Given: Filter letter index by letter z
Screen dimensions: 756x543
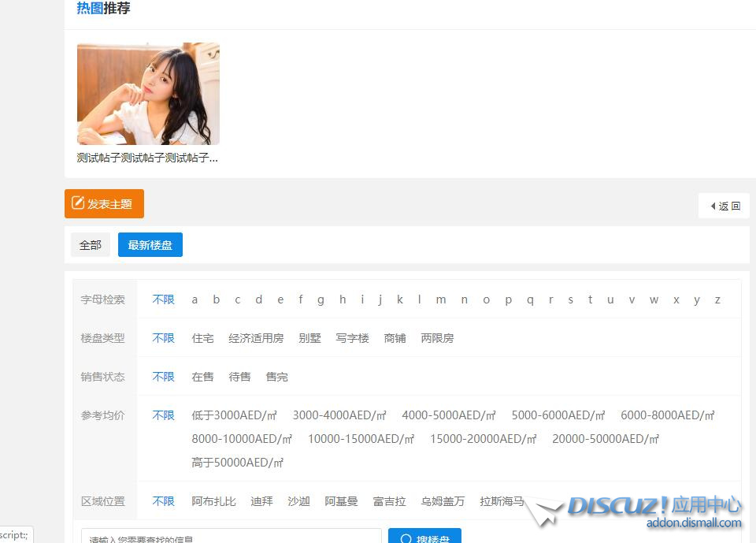Looking at the screenshot, I should (x=717, y=299).
